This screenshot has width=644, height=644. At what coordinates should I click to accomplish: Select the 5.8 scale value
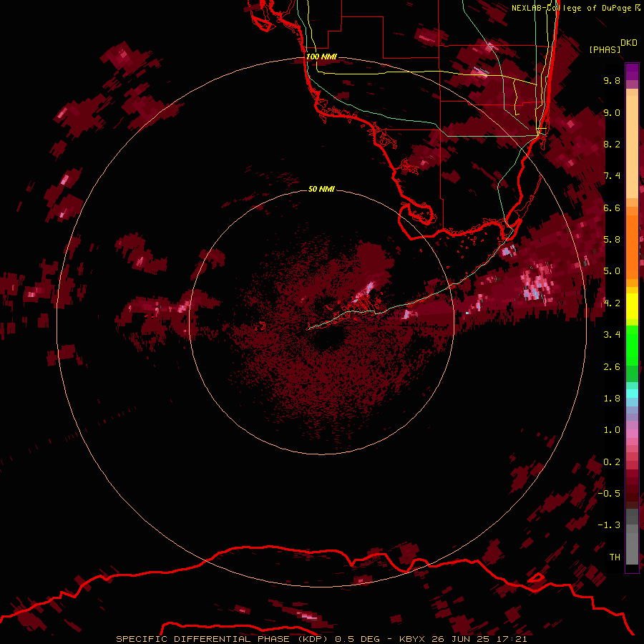(612, 240)
